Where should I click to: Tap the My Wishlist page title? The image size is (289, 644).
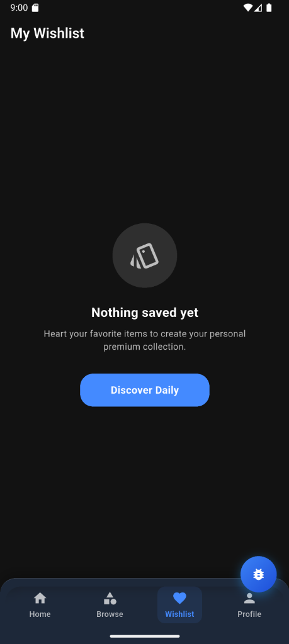(47, 33)
